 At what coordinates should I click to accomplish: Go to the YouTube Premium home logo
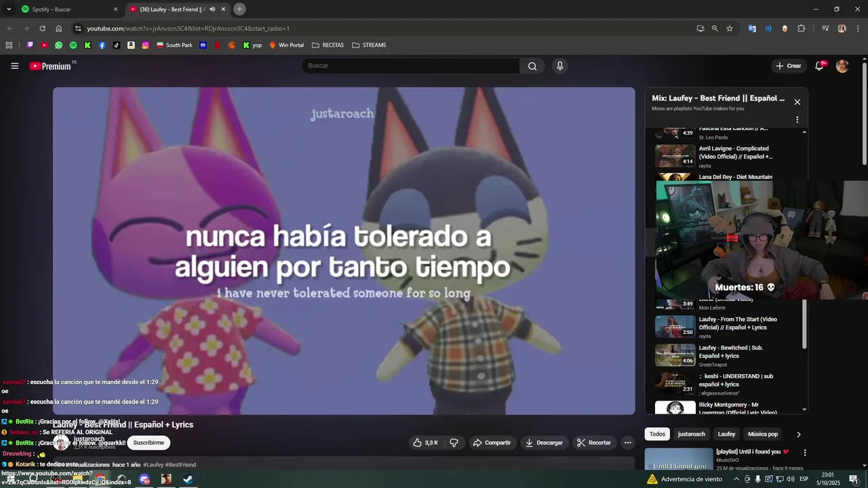point(50,66)
